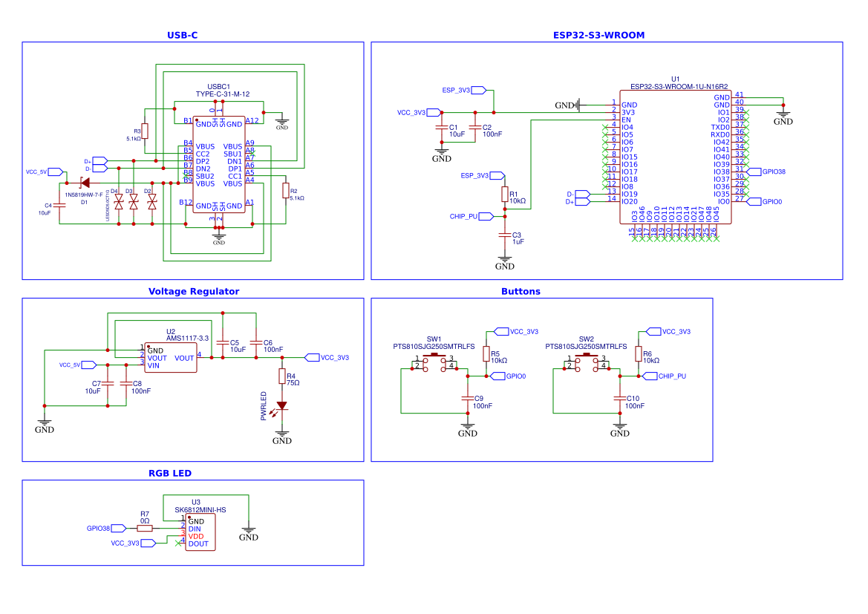Screen dimensions: 868x614
Task: Click the USB-C section title
Action: [182, 36]
